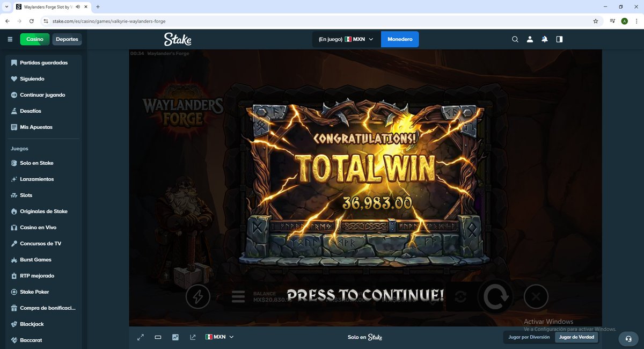Open Burst Games category
This screenshot has width=644, height=349.
point(43,260)
